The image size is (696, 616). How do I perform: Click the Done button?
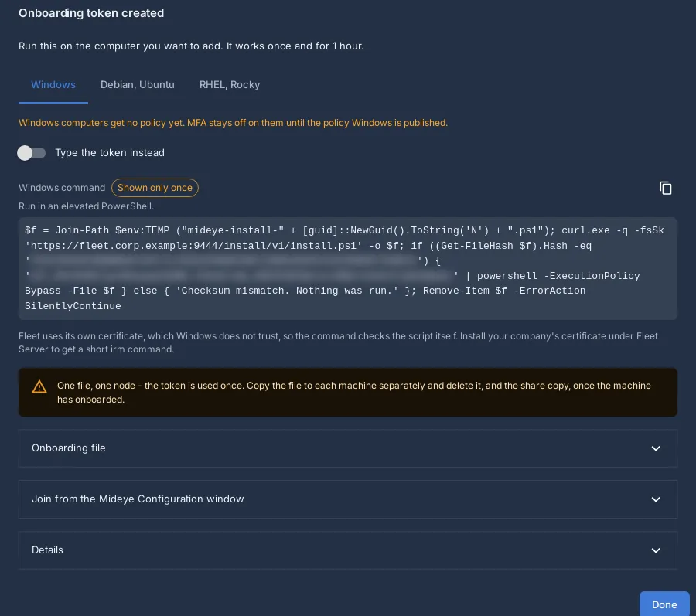pyautogui.click(x=664, y=604)
